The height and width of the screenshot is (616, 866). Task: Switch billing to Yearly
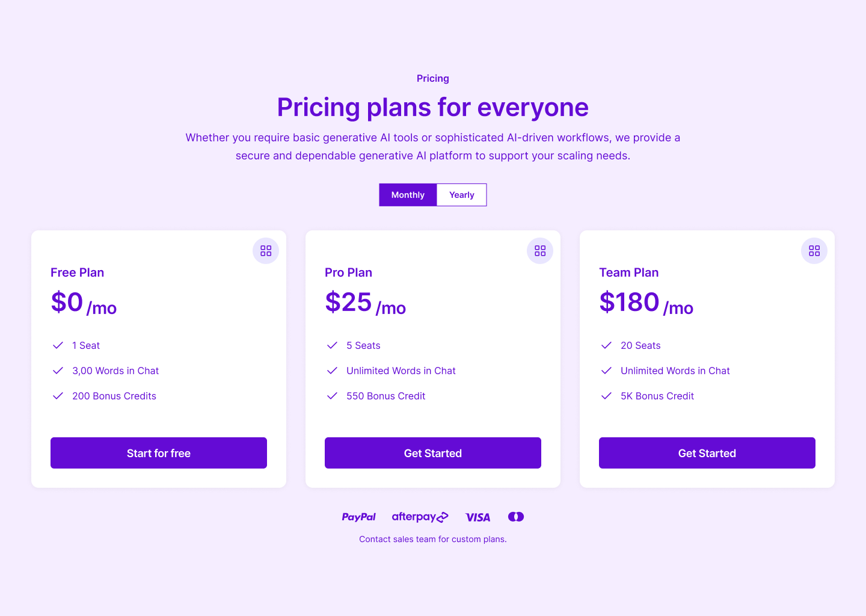[462, 195]
